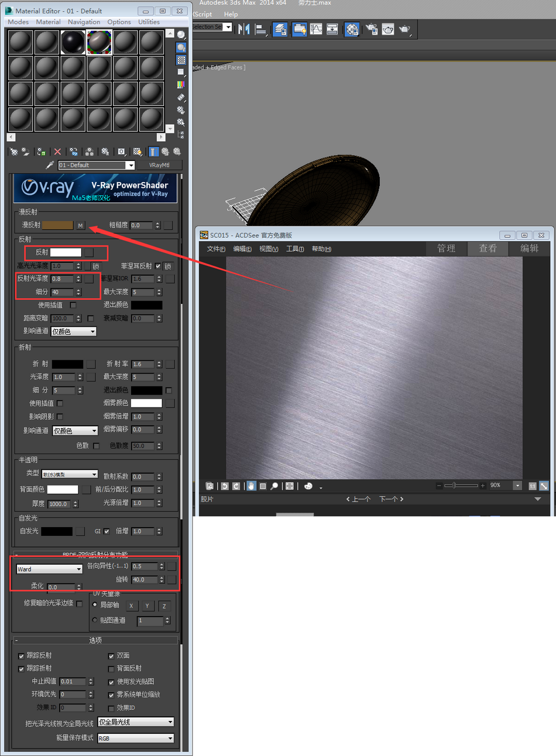This screenshot has width=556, height=756.
Task: Disable the 跟踪反射 checkbox
Action: [x=22, y=656]
